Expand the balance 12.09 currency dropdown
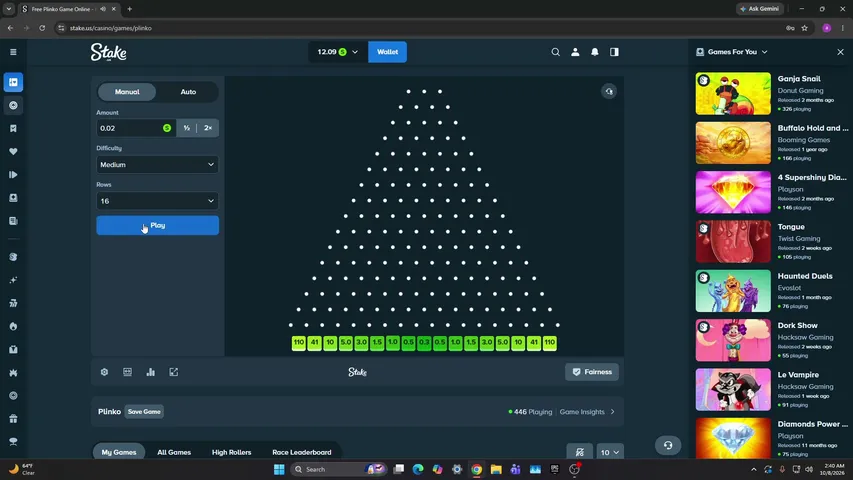853x480 pixels. (x=337, y=52)
